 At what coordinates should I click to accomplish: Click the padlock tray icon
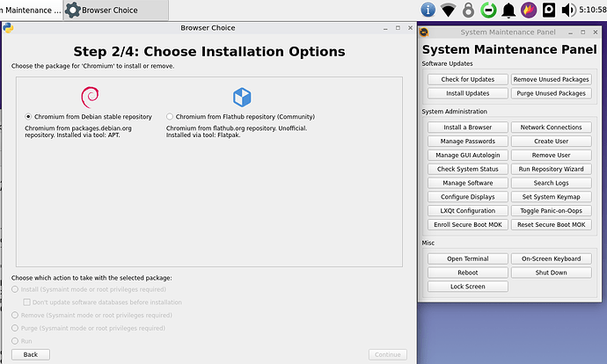pyautogui.click(x=468, y=10)
